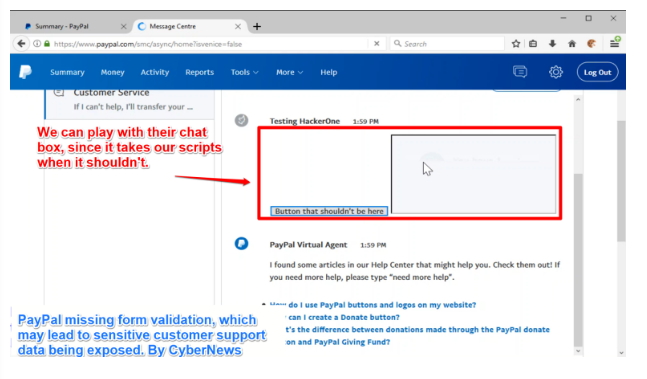This screenshot has width=647, height=379.
Task: Open donations versus Giving Fund link
Action: coord(417,335)
